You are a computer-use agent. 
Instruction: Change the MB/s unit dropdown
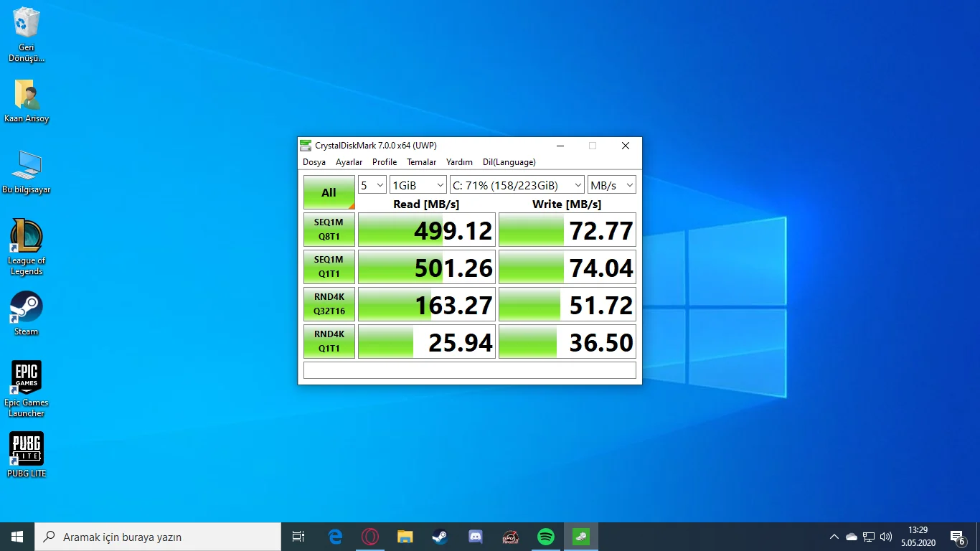[x=612, y=185]
